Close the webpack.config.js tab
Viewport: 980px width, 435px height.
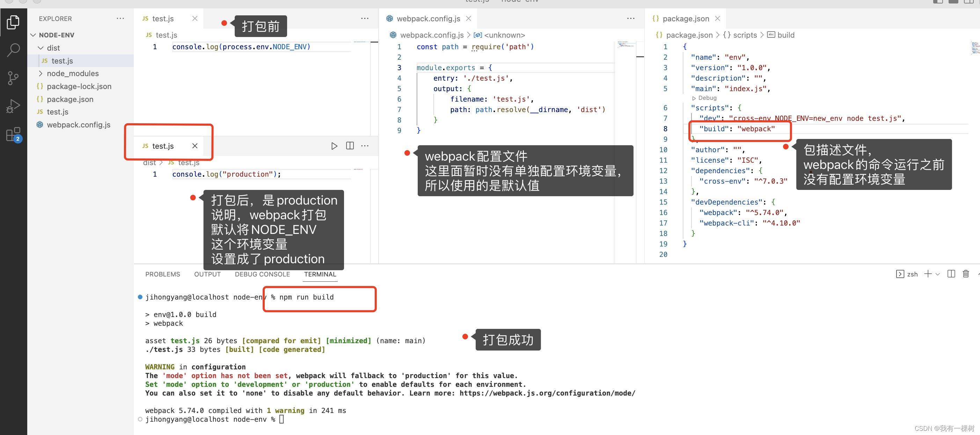click(468, 18)
